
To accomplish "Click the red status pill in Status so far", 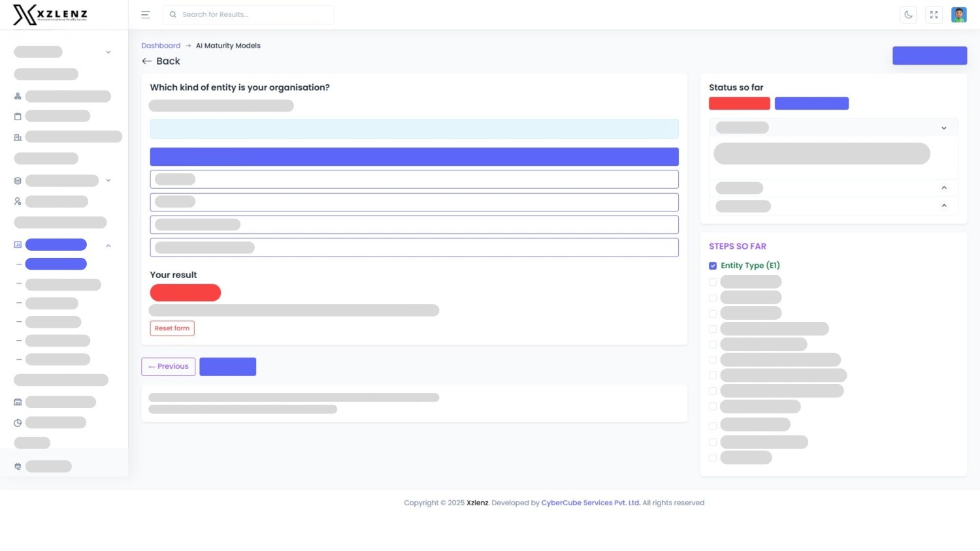I will coord(739,103).
